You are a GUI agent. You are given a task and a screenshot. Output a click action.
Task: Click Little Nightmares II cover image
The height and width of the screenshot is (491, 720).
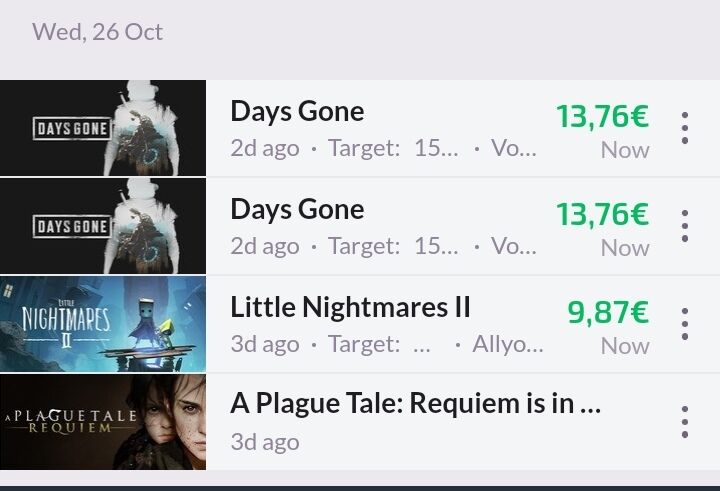[x=103, y=324]
